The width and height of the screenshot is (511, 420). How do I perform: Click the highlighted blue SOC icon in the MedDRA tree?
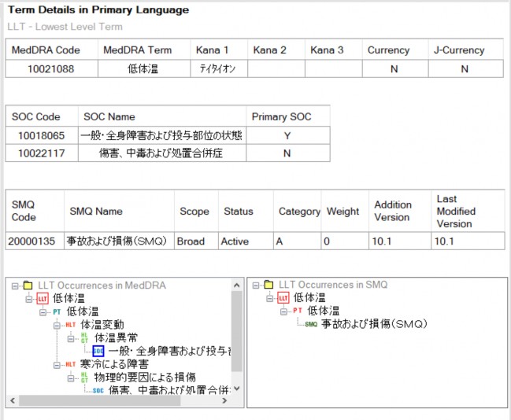[x=98, y=351]
